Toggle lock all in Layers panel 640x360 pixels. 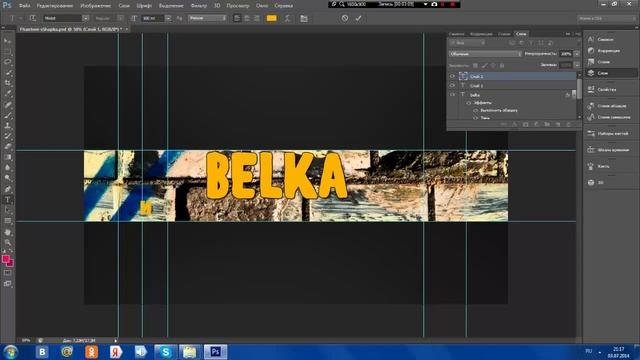(502, 65)
